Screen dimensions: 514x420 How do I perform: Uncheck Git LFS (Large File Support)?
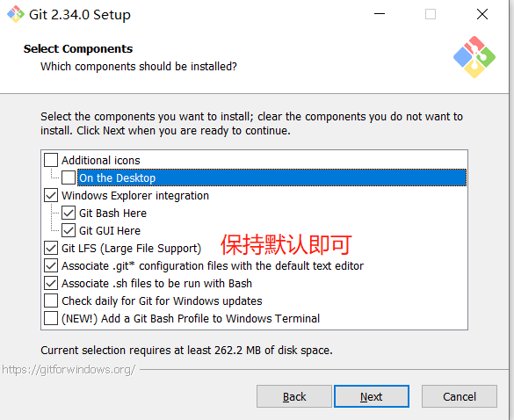tap(51, 248)
